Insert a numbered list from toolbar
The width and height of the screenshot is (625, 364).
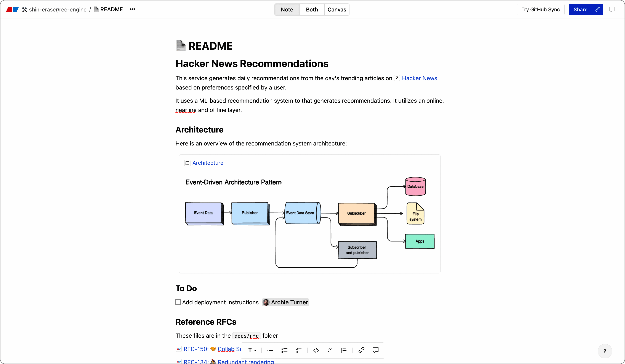coord(284,350)
